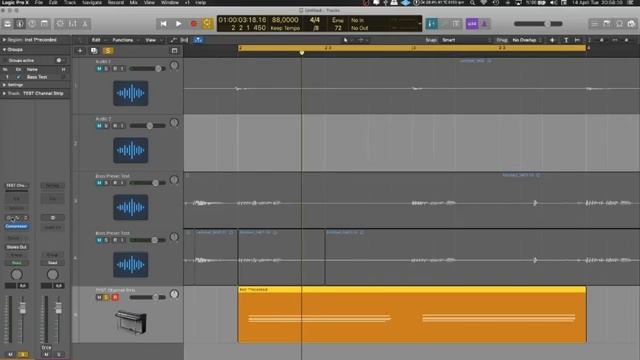Click the plus icon to add a new track

(80, 51)
